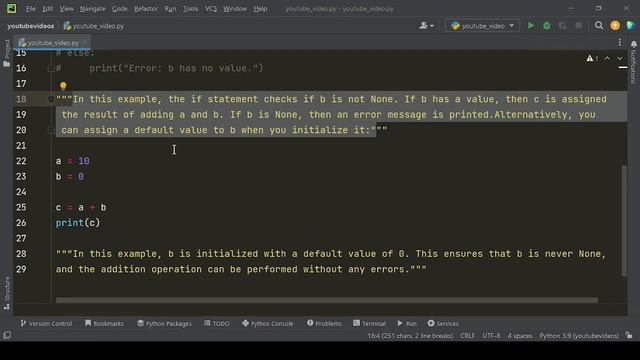Close the youtube_video.py editor tab
640x360 pixels.
click(85, 42)
